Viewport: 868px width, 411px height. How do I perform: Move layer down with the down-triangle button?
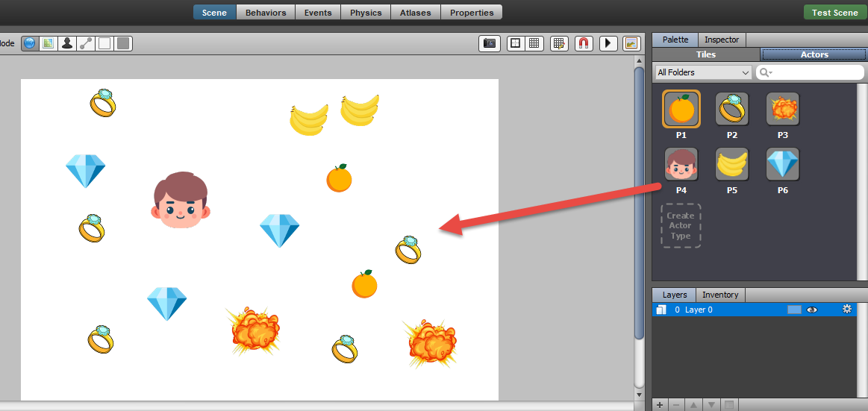(x=711, y=405)
